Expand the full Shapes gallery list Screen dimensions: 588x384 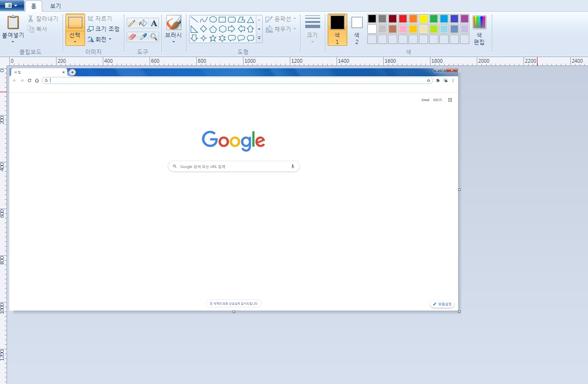(x=259, y=39)
